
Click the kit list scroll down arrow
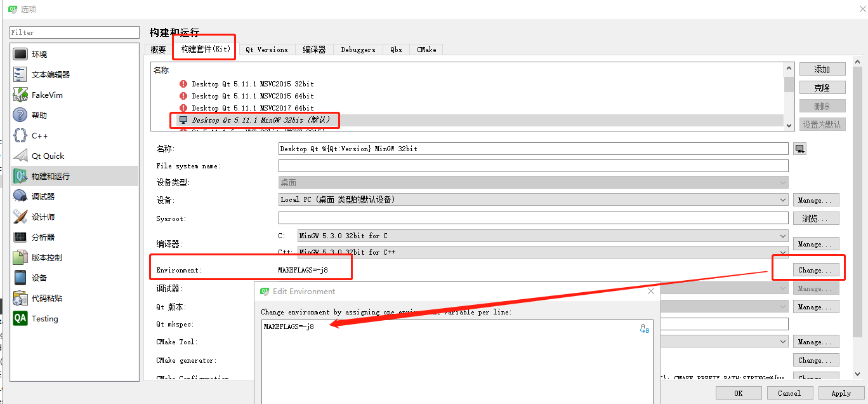789,126
